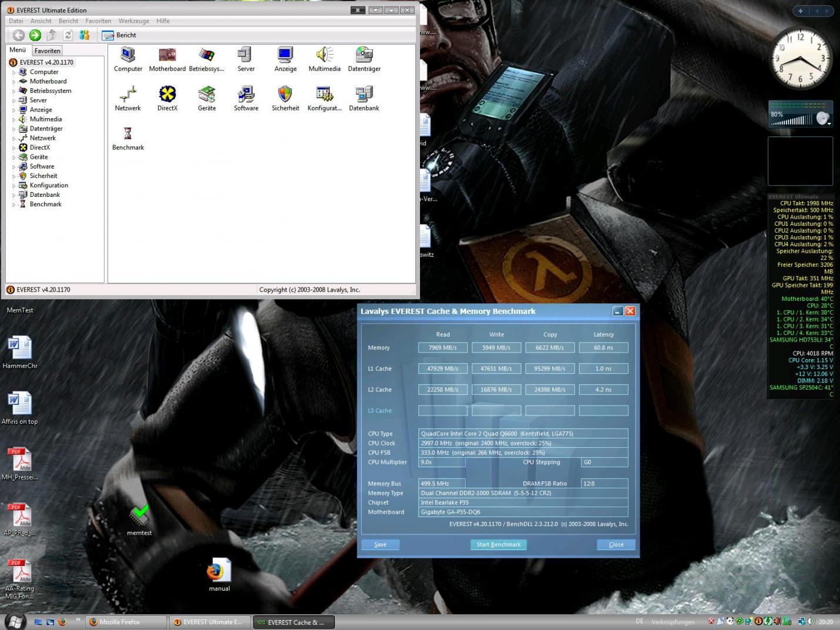Open the Software category icon
Viewport: 840px width, 630px height.
pyautogui.click(x=246, y=99)
